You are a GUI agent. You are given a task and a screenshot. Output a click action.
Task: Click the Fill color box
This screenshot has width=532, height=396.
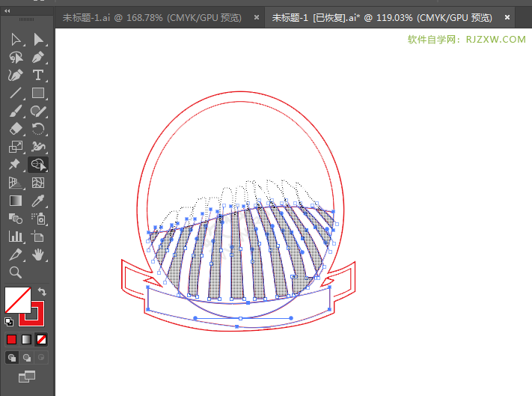(x=18, y=300)
